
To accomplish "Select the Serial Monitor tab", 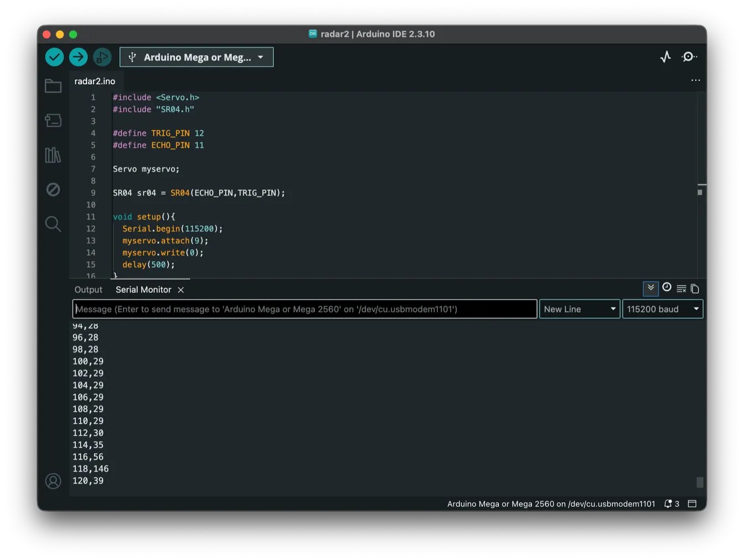I will pos(143,289).
